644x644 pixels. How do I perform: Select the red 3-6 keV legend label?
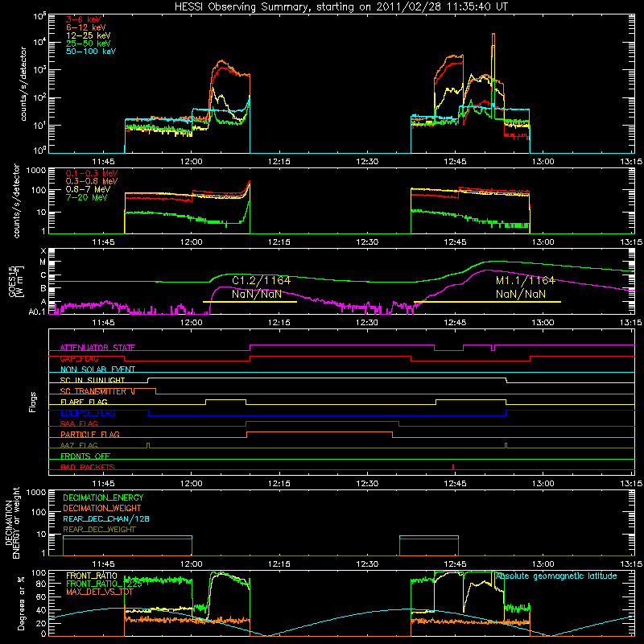(84, 19)
